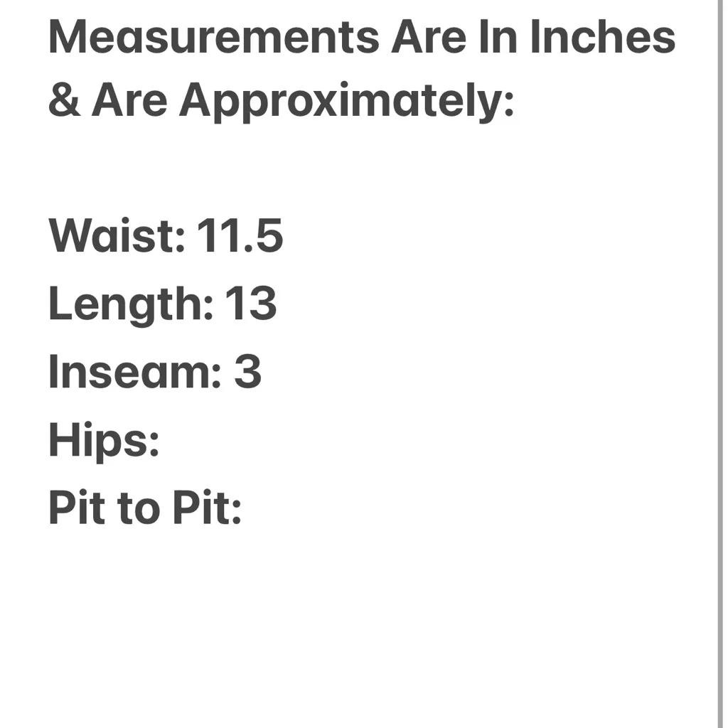Click the length value 13
The width and height of the screenshot is (728, 728).
251,303
